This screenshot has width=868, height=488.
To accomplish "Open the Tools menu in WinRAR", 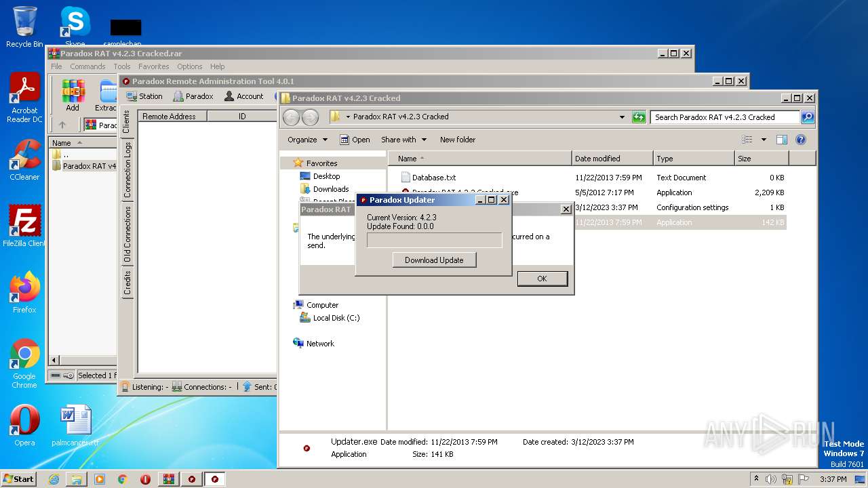I will [122, 66].
